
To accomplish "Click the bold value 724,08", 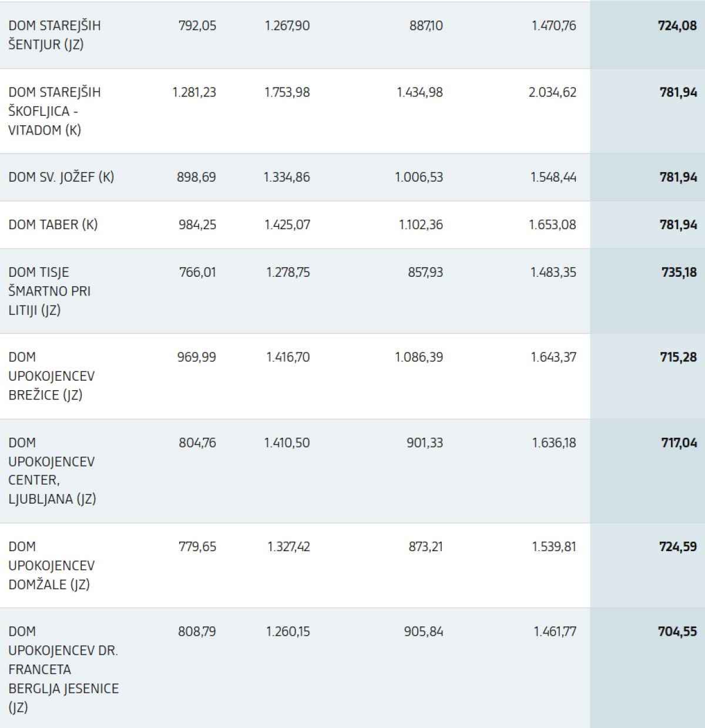I will (x=677, y=26).
